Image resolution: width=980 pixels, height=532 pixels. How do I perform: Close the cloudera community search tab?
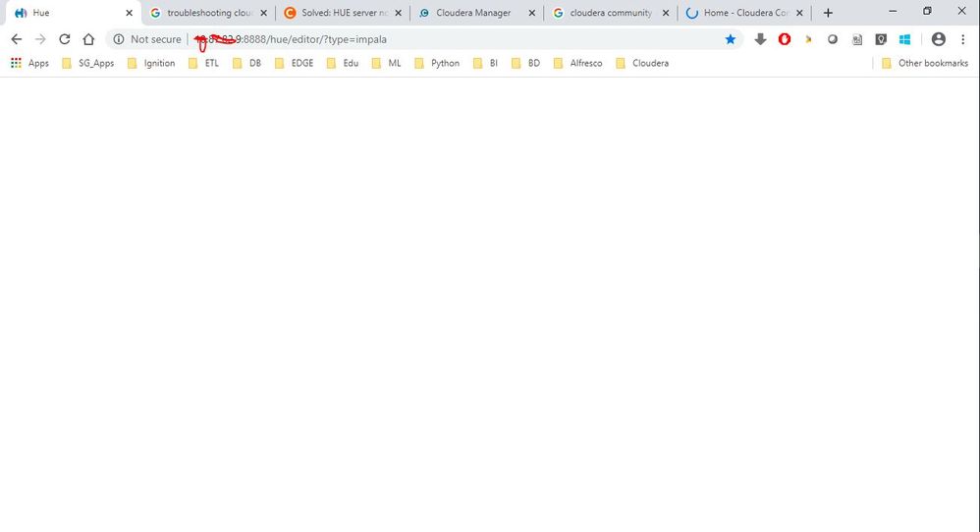pos(666,13)
